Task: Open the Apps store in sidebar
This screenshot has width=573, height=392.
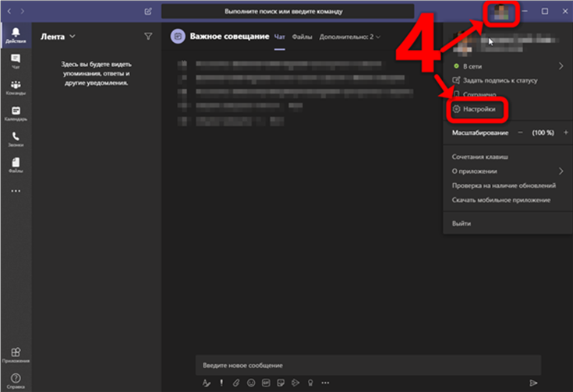Action: pos(16,355)
